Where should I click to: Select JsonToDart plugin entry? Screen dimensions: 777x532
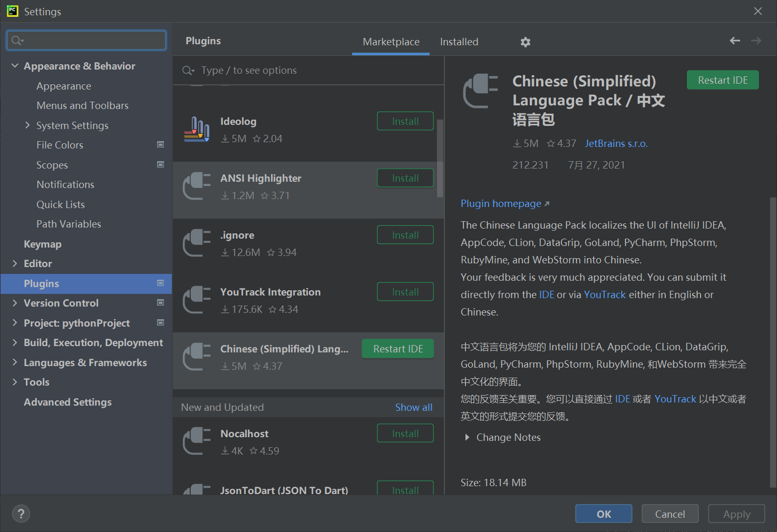click(308, 485)
